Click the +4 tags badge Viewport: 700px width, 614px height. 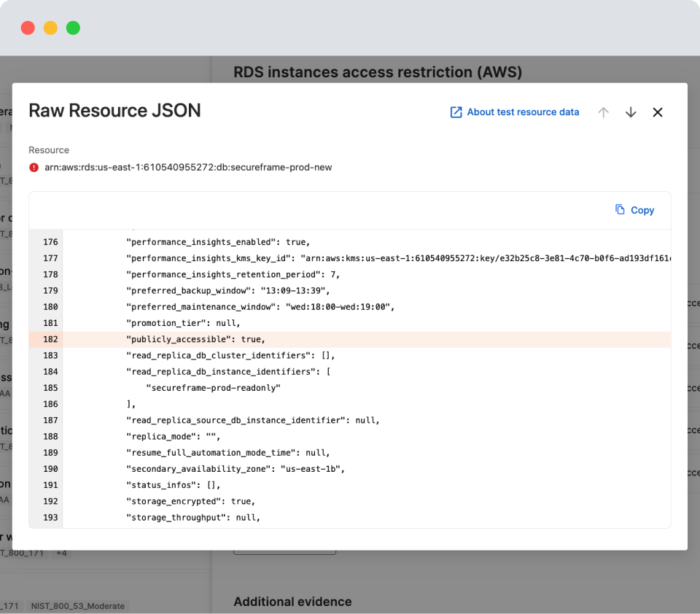(61, 553)
